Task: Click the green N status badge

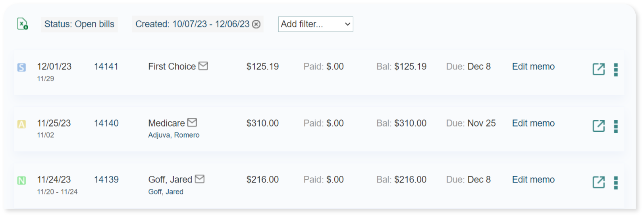Action: (x=21, y=181)
